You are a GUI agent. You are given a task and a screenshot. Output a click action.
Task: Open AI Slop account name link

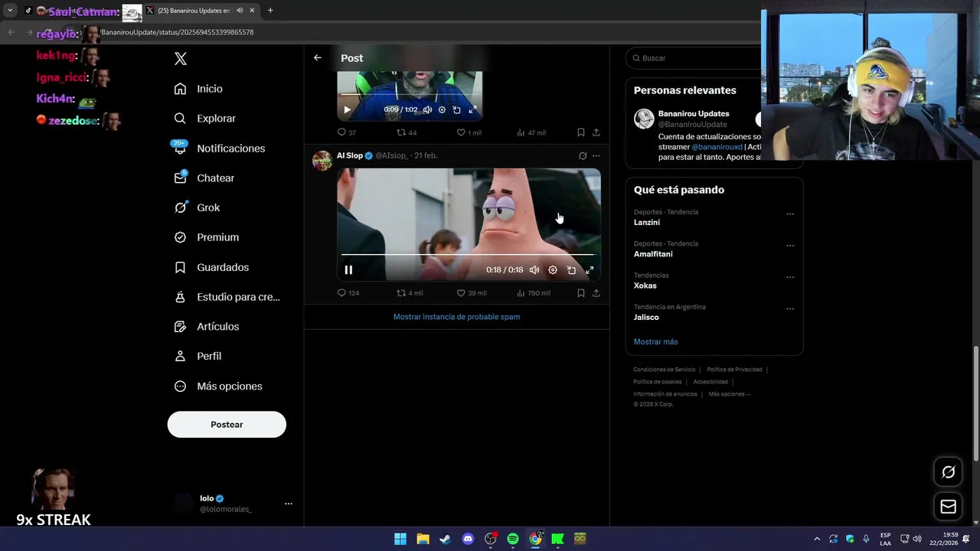point(350,155)
